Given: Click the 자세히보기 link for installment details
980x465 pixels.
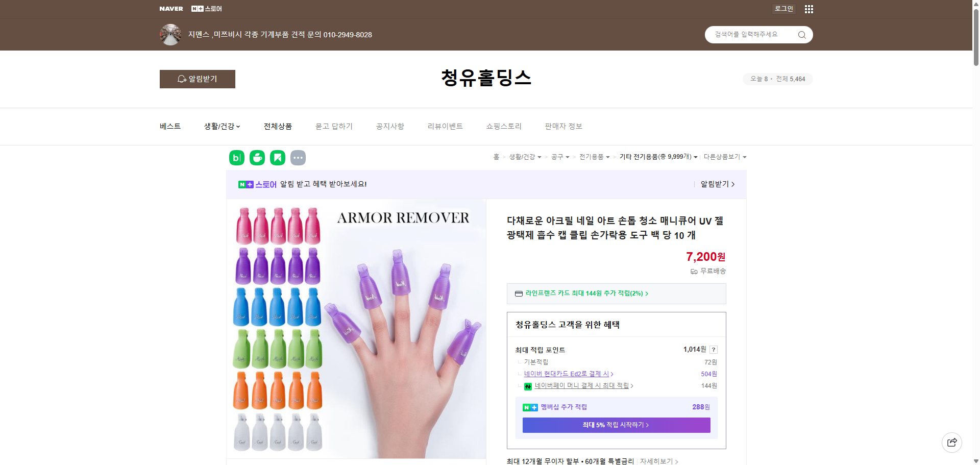Looking at the screenshot, I should point(656,461).
